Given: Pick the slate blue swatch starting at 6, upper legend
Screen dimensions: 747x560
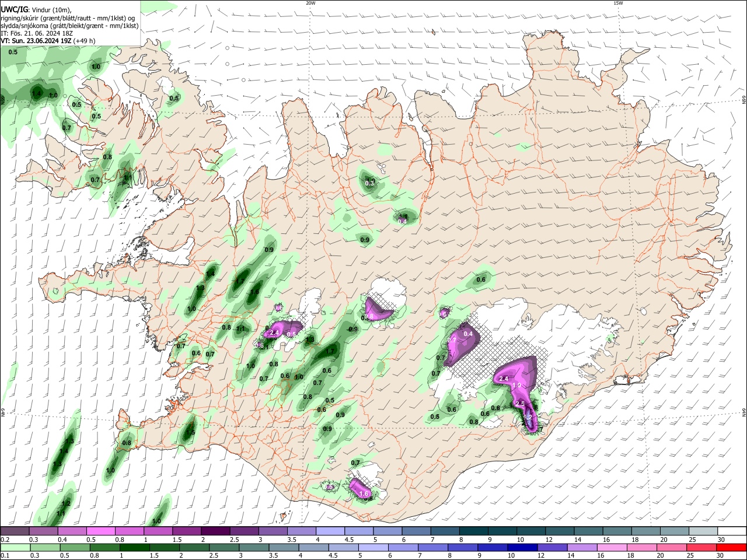Looking at the screenshot, I should pyautogui.click(x=415, y=531).
